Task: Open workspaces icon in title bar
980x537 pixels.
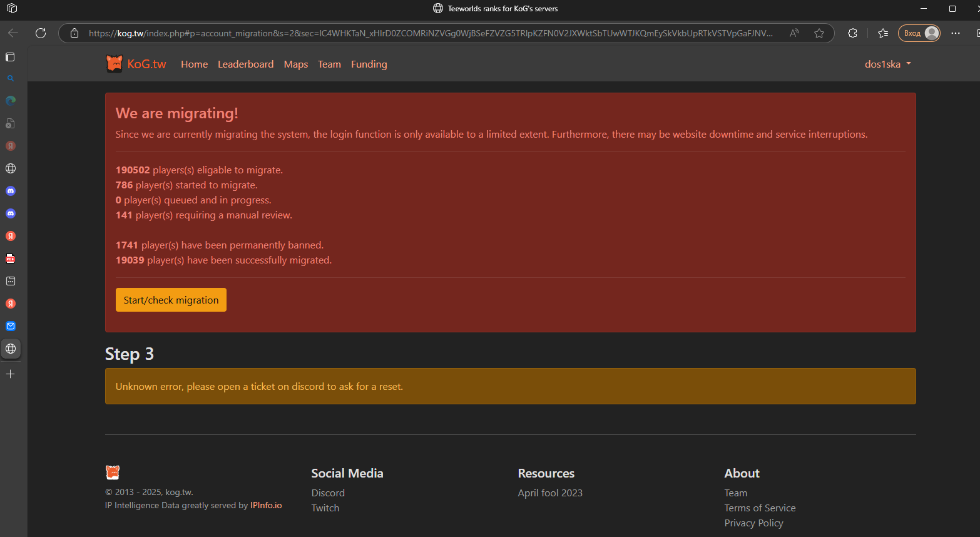Action: (12, 9)
